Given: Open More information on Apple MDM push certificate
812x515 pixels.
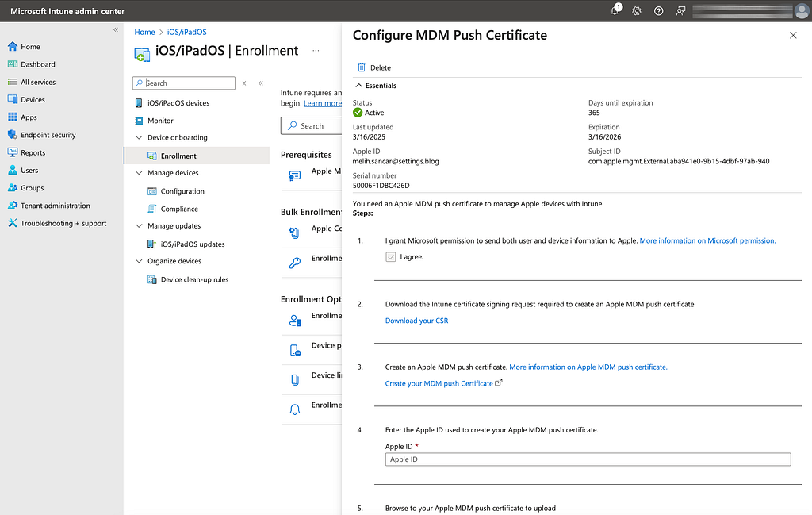Looking at the screenshot, I should pos(588,367).
